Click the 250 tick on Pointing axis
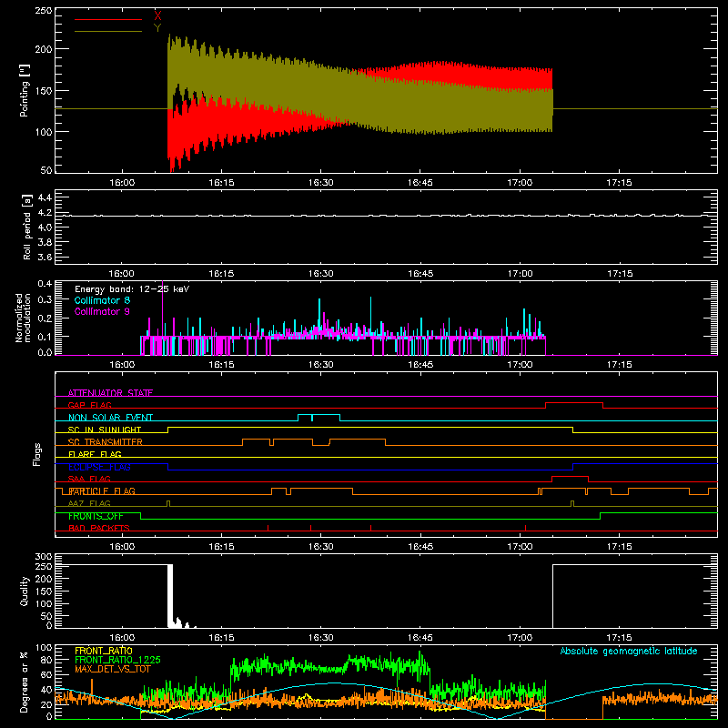Image resolution: width=728 pixels, height=728 pixels. 44,11
